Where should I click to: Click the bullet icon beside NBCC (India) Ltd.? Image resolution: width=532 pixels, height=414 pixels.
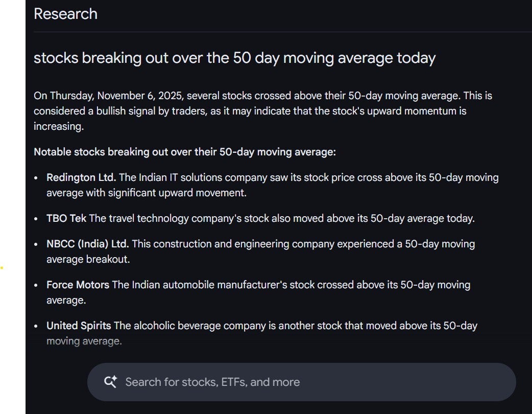[x=36, y=245]
